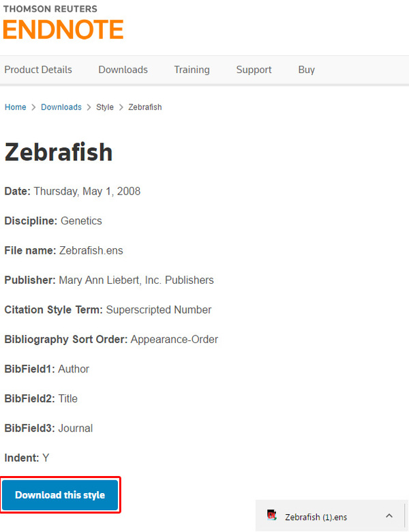409x532 pixels.
Task: Click the Zebrafish page heading
Action: pyautogui.click(x=59, y=152)
